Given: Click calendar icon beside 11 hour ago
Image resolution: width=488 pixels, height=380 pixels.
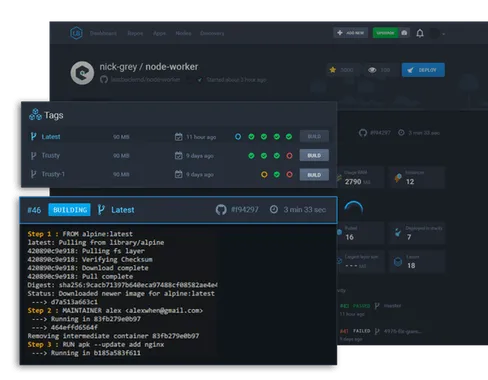Looking at the screenshot, I should pos(179,137).
